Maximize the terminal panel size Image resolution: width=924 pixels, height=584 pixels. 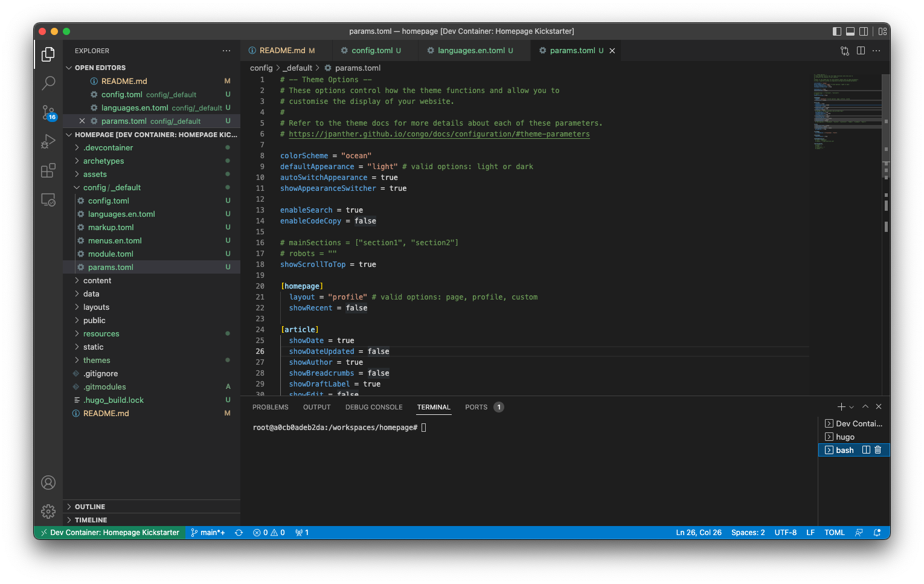[865, 407]
